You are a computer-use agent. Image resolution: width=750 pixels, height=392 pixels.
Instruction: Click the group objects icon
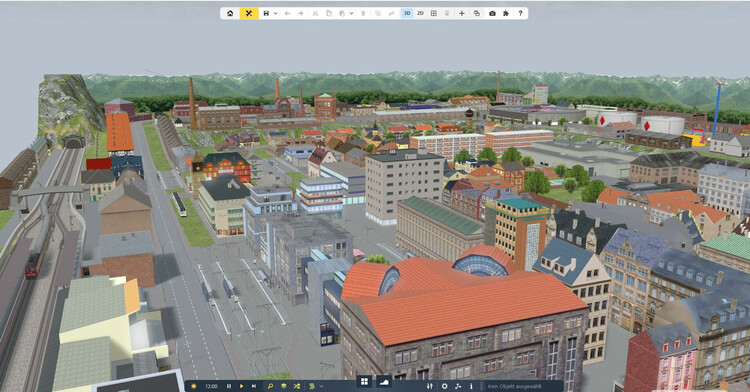pos(378,13)
